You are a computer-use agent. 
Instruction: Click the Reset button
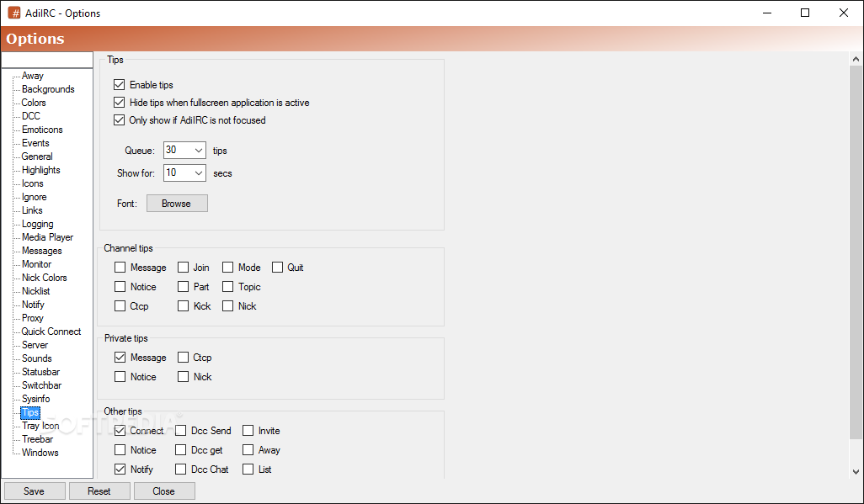99,491
